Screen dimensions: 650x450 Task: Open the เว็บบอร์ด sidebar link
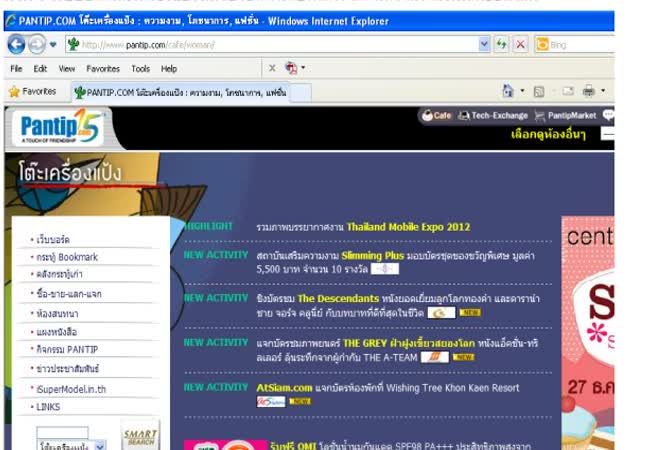pyautogui.click(x=53, y=240)
